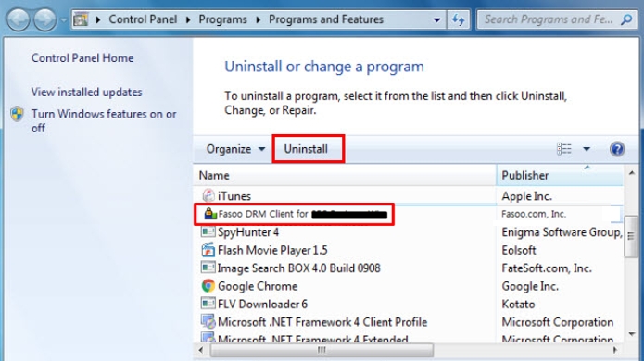Open view options dropdown arrow
644x361 pixels.
pos(587,149)
